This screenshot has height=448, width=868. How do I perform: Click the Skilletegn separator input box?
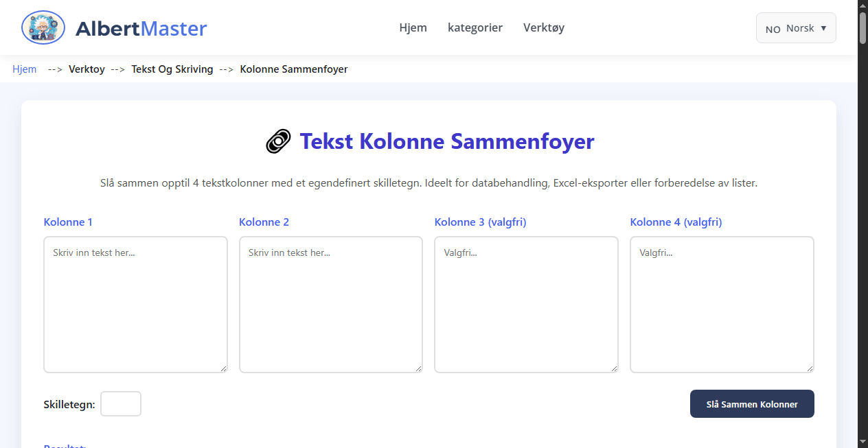click(x=120, y=403)
